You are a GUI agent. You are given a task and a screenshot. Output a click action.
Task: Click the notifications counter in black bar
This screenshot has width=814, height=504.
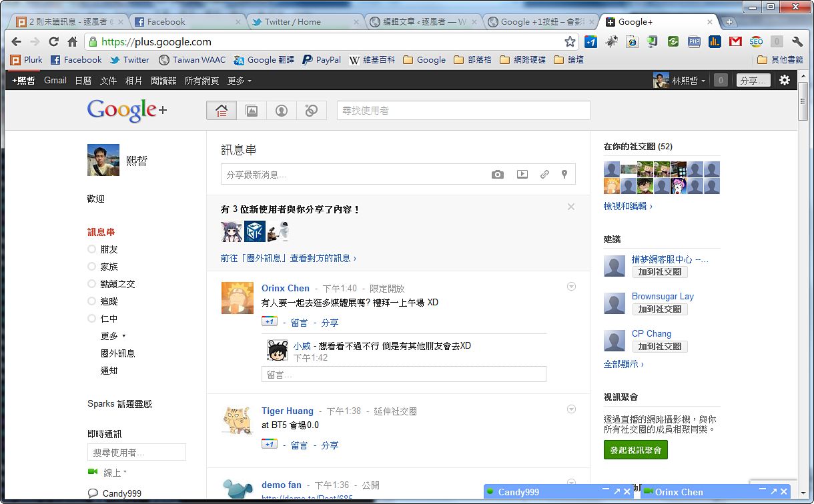point(721,81)
